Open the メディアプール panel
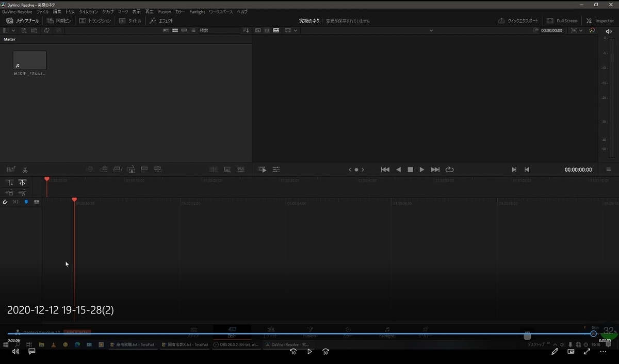The width and height of the screenshot is (619, 364). (22, 21)
